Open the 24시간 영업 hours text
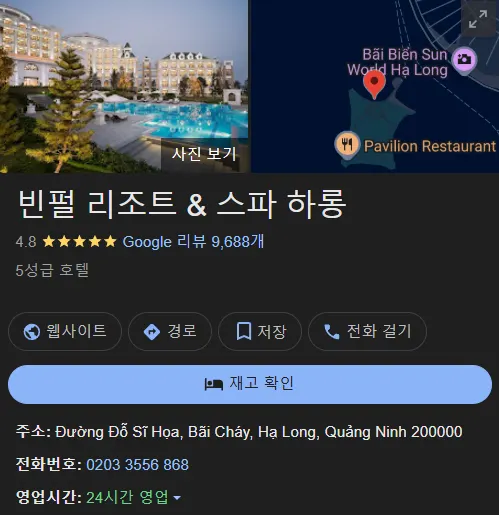Viewport: 499px width, 515px height. [127, 497]
